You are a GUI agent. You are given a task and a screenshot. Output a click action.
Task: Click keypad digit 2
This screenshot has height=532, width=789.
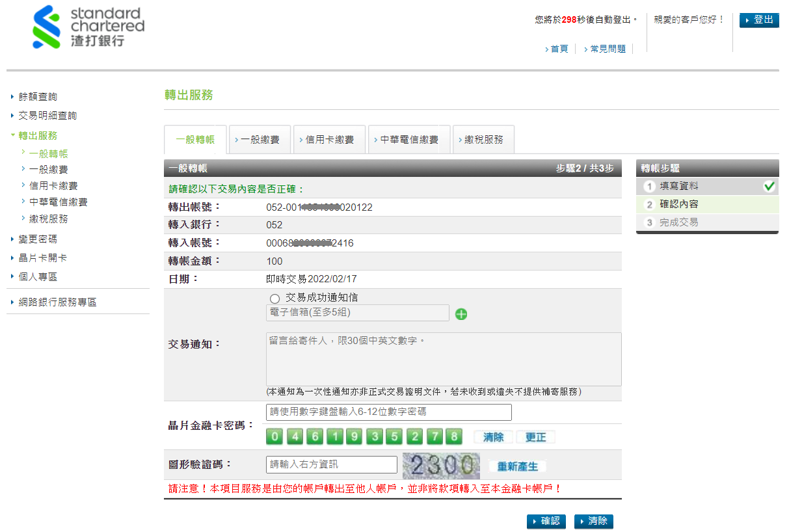pyautogui.click(x=415, y=436)
